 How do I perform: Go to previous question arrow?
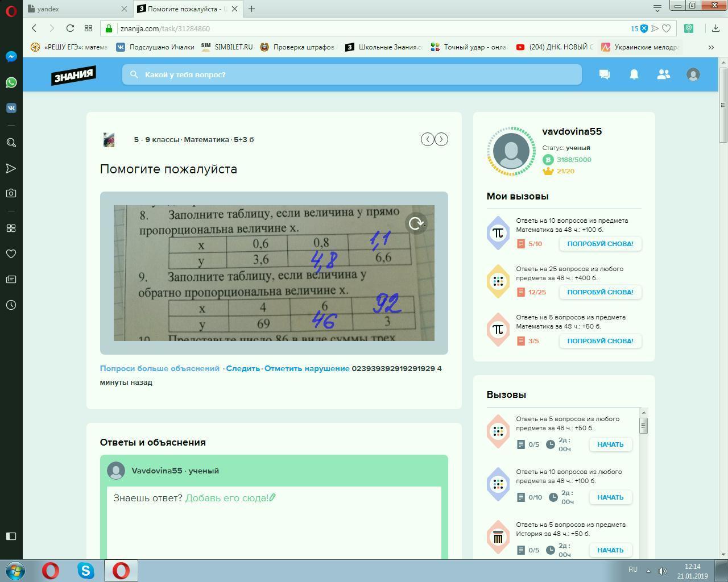coord(428,139)
